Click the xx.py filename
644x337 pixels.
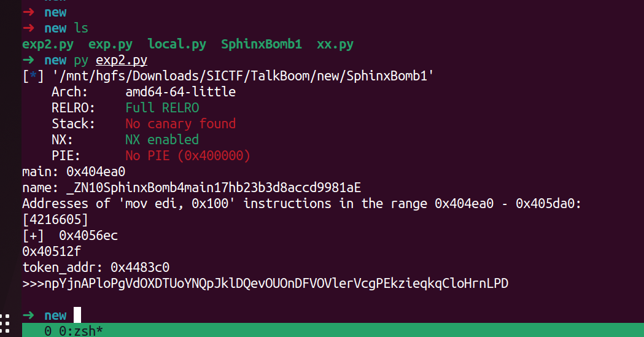[335, 44]
